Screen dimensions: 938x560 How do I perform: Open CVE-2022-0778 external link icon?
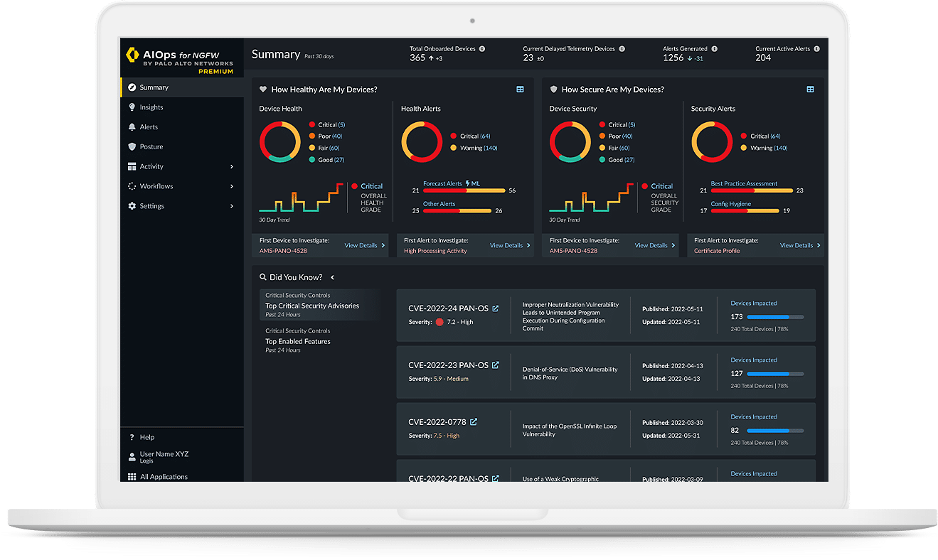tap(474, 422)
